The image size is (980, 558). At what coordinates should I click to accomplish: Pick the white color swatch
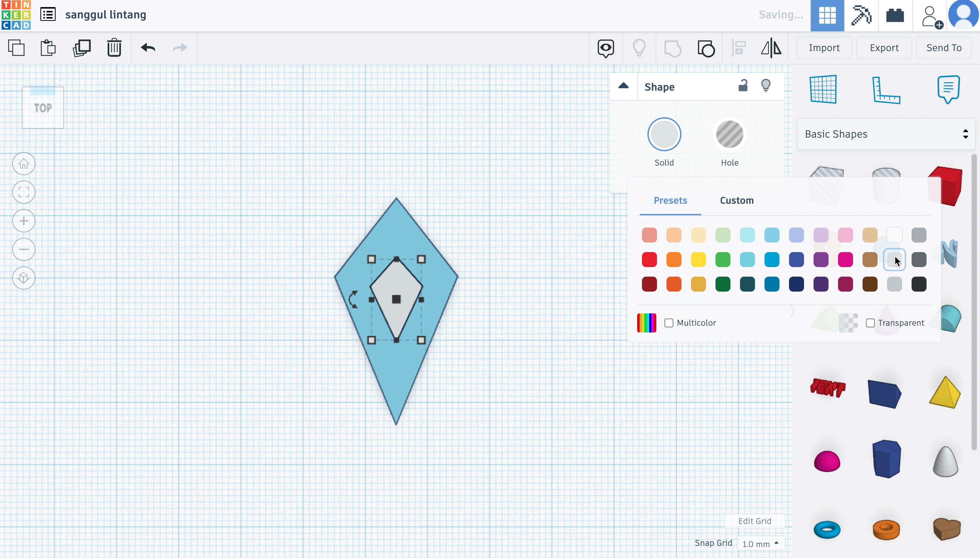point(894,235)
